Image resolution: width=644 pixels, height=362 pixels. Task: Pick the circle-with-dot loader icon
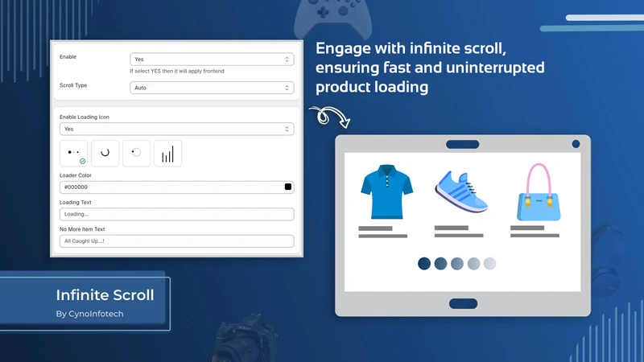(136, 153)
